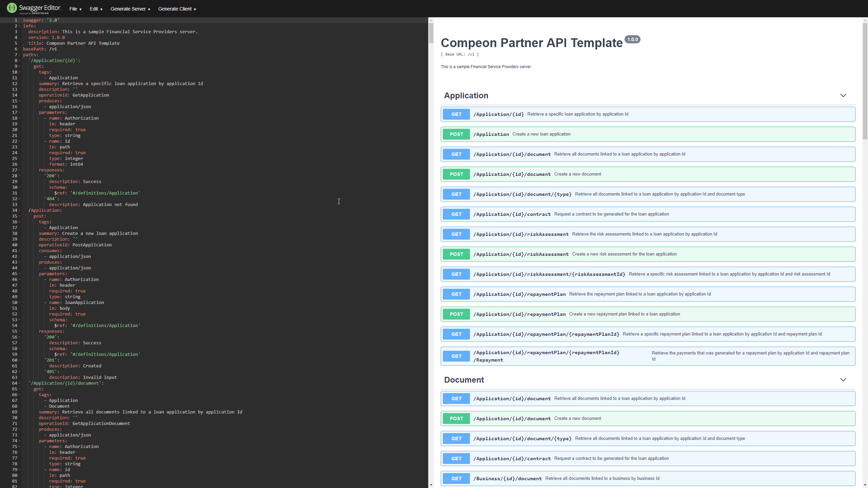The image size is (868, 488).
Task: Click preview pane vertical scrollbar thumb
Action: (865, 81)
